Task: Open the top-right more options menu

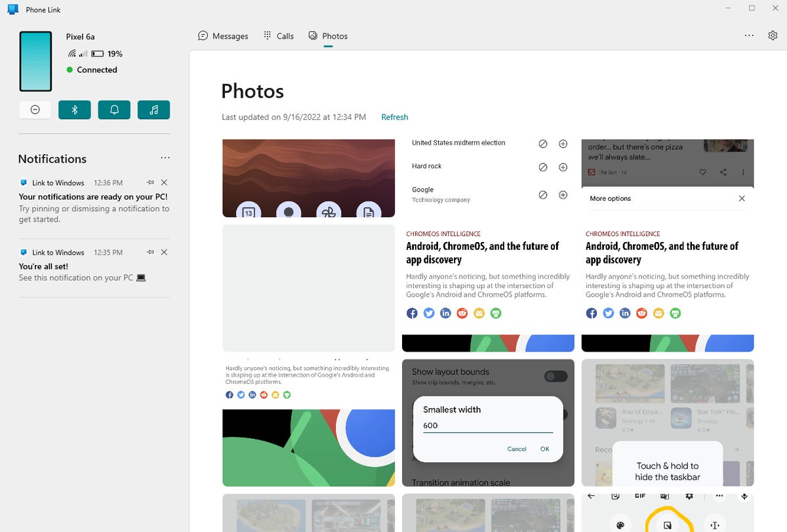Action: pyautogui.click(x=749, y=35)
